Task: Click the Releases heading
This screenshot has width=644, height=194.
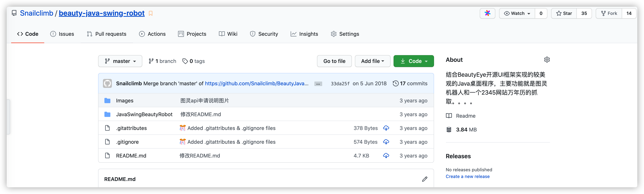Action: (458, 156)
